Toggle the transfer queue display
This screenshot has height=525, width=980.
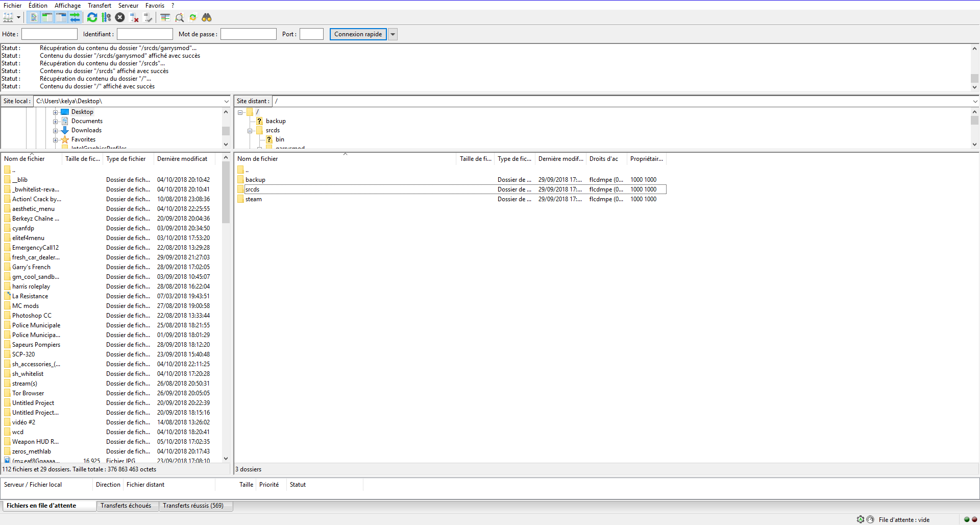[x=75, y=17]
